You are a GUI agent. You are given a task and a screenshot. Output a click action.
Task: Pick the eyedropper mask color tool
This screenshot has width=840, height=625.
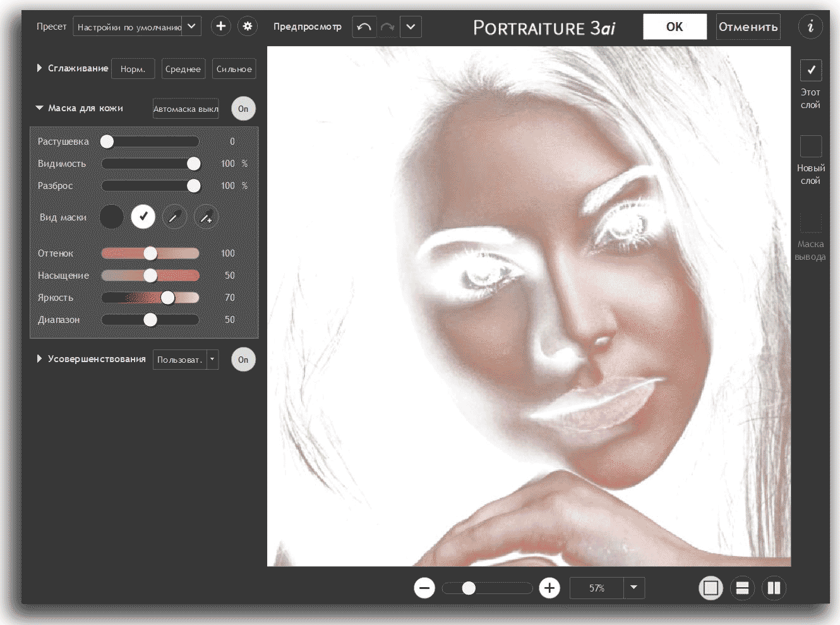point(174,217)
